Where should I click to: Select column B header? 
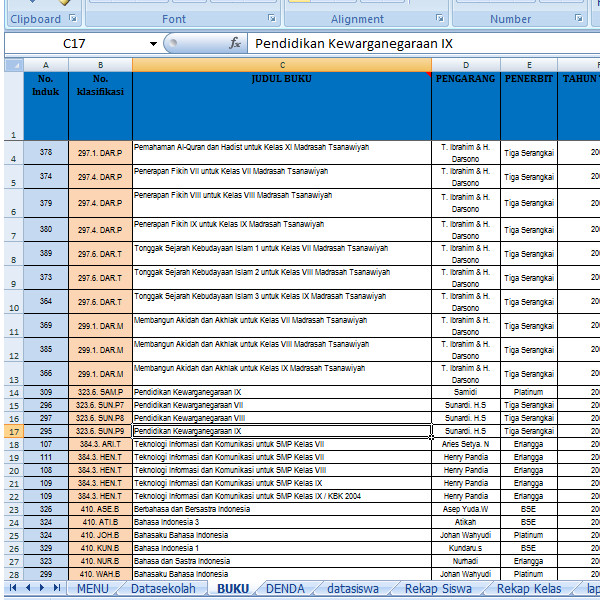coord(101,65)
